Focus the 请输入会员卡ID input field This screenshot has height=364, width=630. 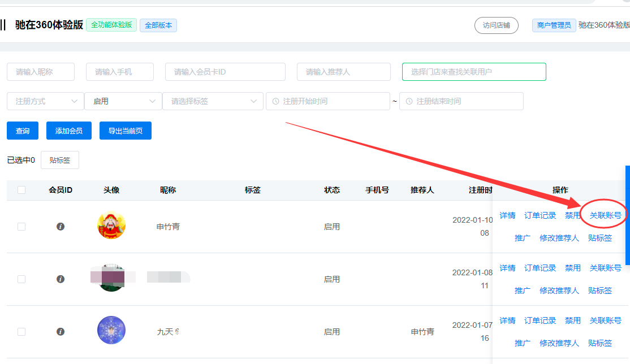[x=226, y=72]
